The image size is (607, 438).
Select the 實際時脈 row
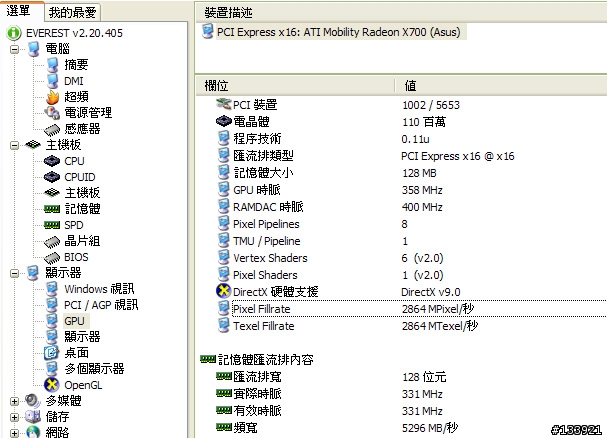coord(411,394)
